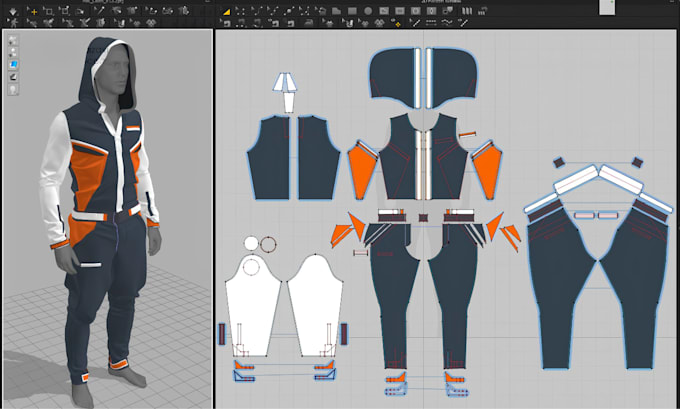Toggle the light bulb icon in 3D viewport

pos(13,90)
